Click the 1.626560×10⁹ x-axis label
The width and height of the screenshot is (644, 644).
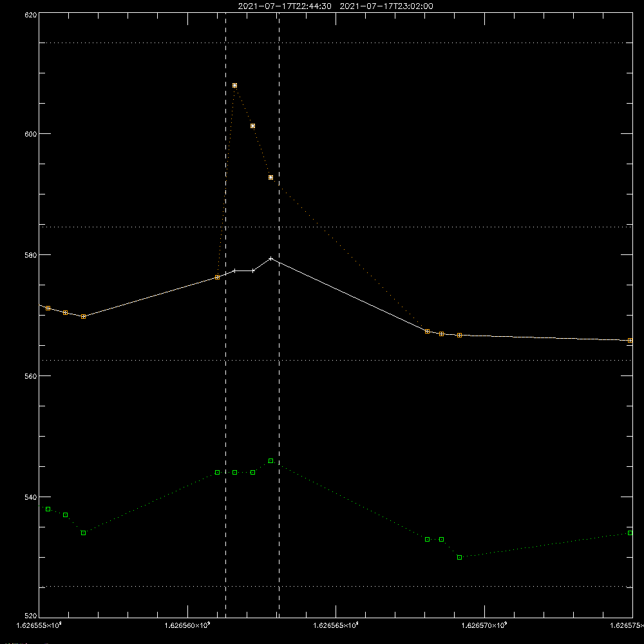pos(187,625)
